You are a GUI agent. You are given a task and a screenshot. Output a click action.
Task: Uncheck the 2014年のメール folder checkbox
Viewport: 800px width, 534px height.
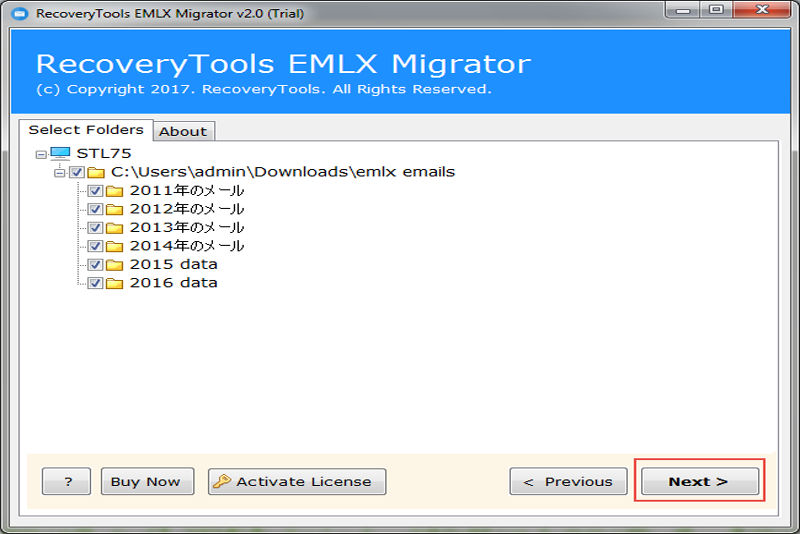(95, 246)
